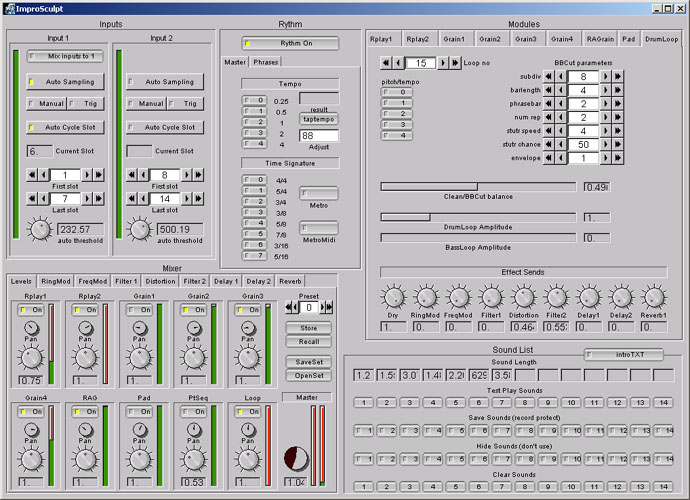
Task: Switch to Mixer Distortion tab
Action: click(160, 281)
